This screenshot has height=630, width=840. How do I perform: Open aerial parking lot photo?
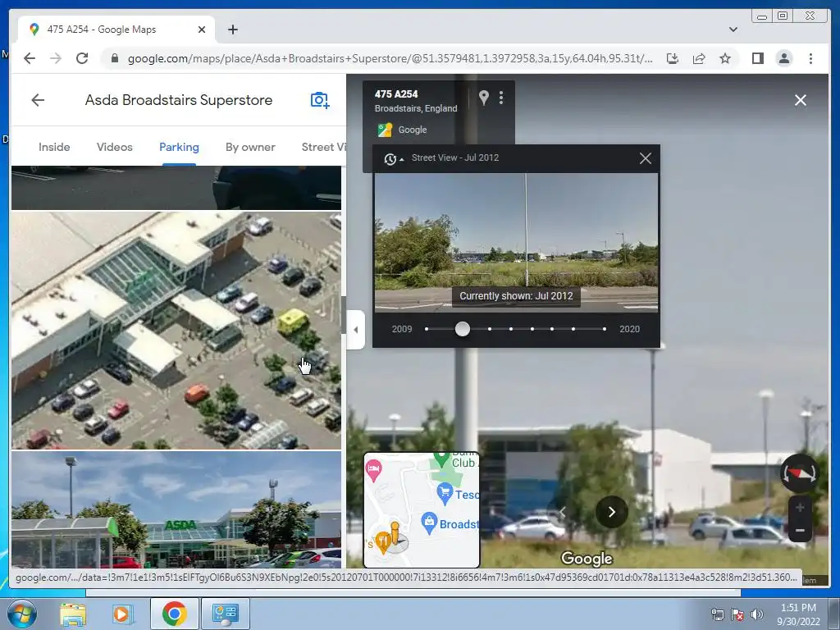(x=176, y=330)
